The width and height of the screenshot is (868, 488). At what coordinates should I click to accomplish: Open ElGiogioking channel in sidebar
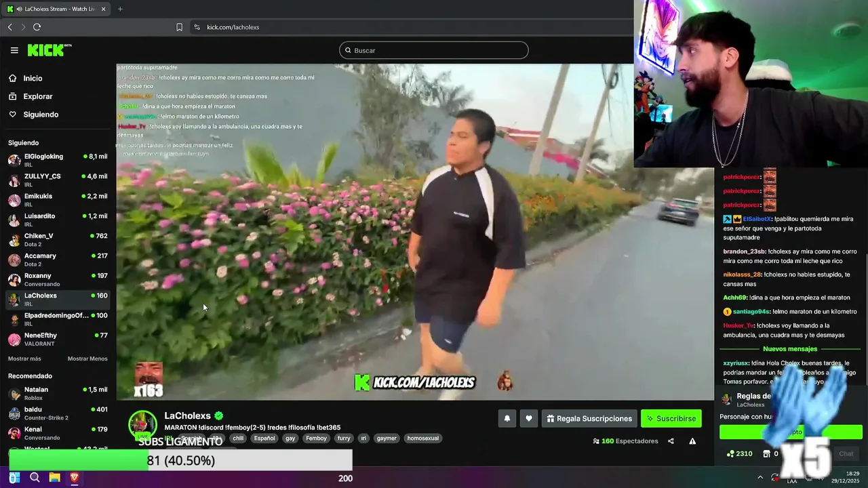[x=58, y=161]
